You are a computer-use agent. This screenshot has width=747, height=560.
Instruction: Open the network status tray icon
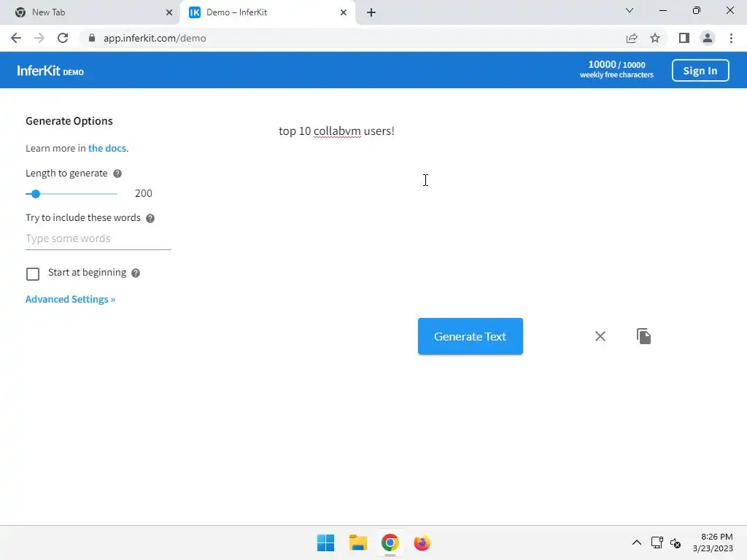[x=657, y=542]
